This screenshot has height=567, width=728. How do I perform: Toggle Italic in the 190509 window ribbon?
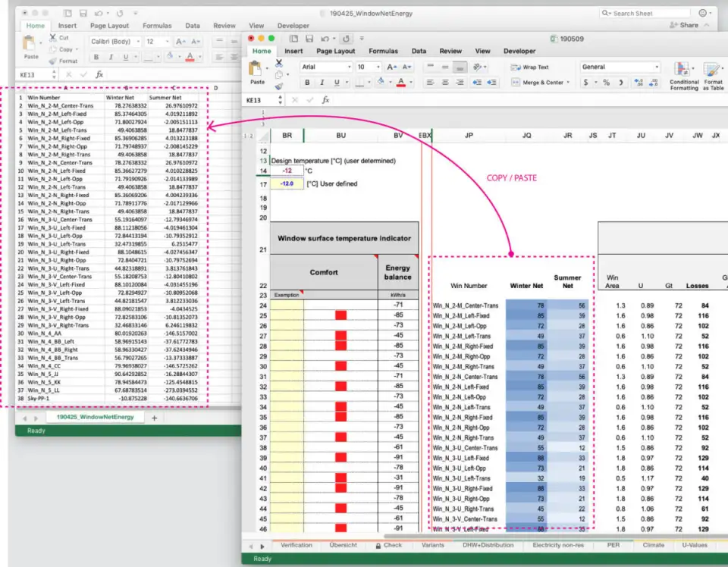point(322,83)
